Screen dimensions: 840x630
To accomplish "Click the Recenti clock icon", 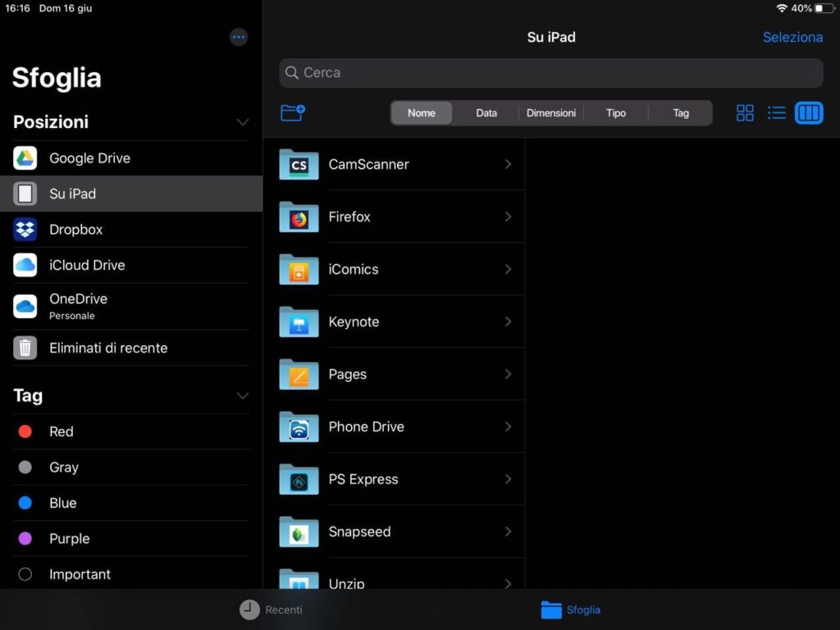I will (x=249, y=609).
